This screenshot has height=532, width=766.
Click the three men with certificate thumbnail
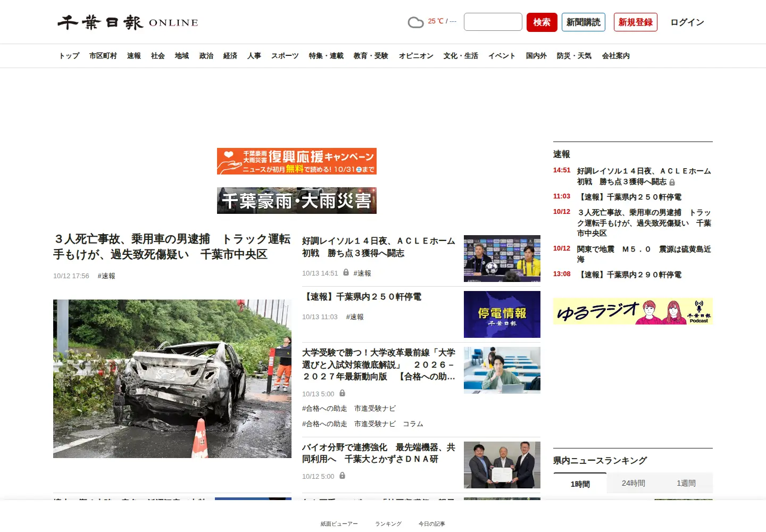(x=502, y=465)
